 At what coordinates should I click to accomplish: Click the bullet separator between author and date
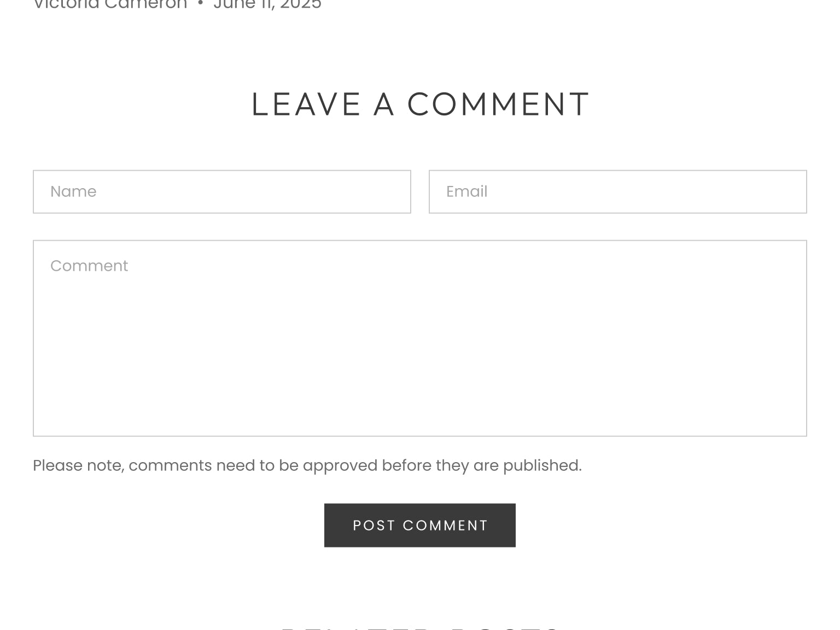200,4
